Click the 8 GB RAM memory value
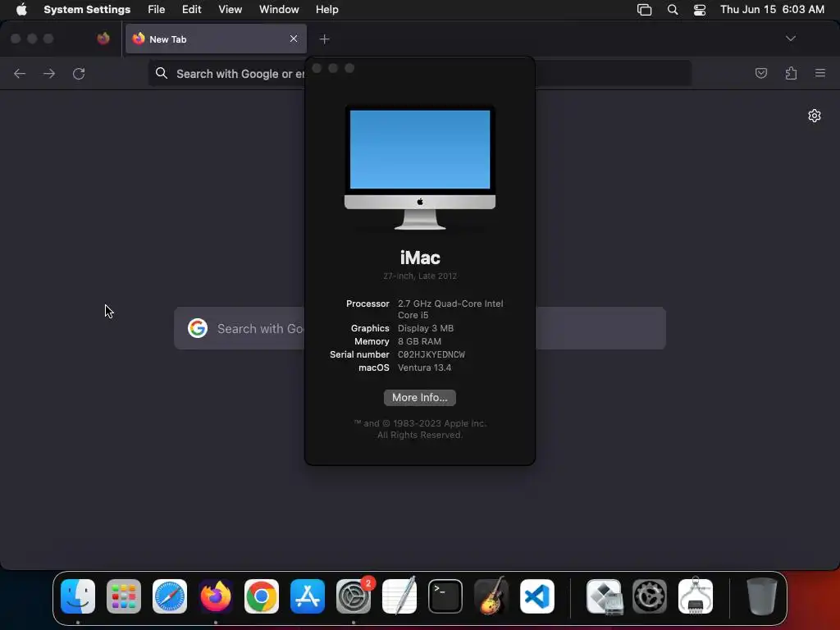The width and height of the screenshot is (840, 630). [x=419, y=342]
